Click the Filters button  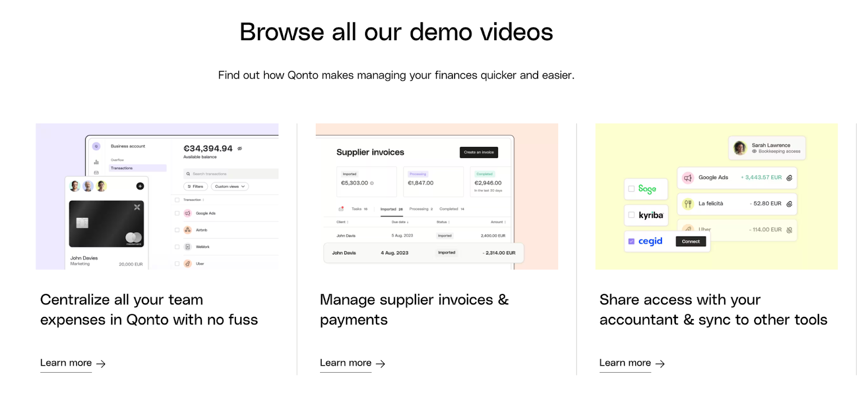tap(195, 187)
